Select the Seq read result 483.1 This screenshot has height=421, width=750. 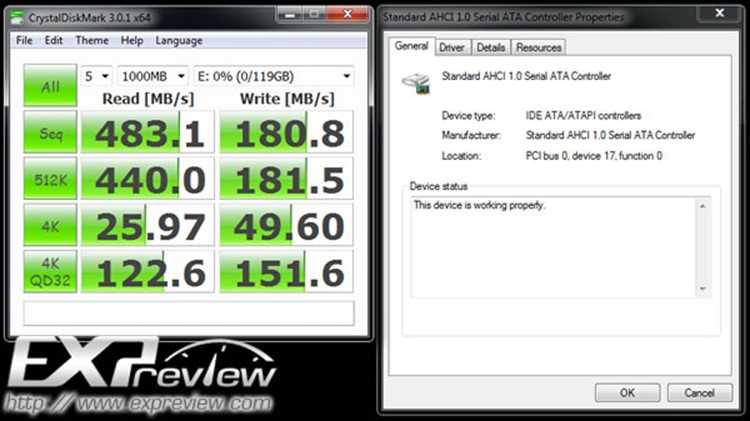pyautogui.click(x=147, y=132)
